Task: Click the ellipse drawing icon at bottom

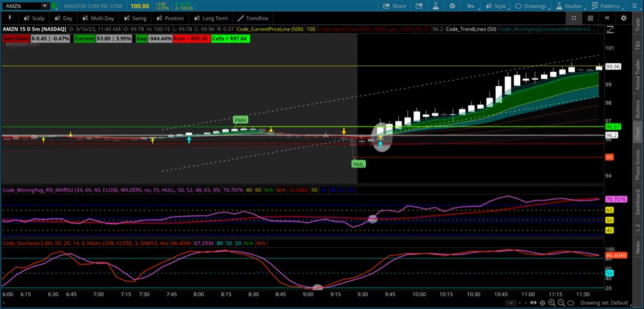Action: pos(571,303)
